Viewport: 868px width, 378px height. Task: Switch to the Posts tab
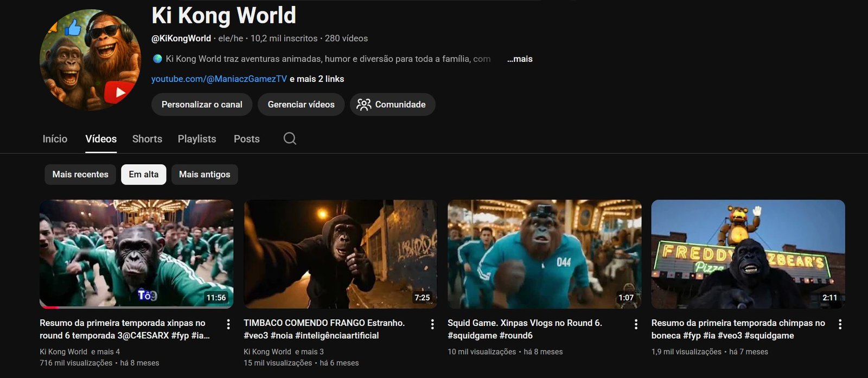point(247,139)
